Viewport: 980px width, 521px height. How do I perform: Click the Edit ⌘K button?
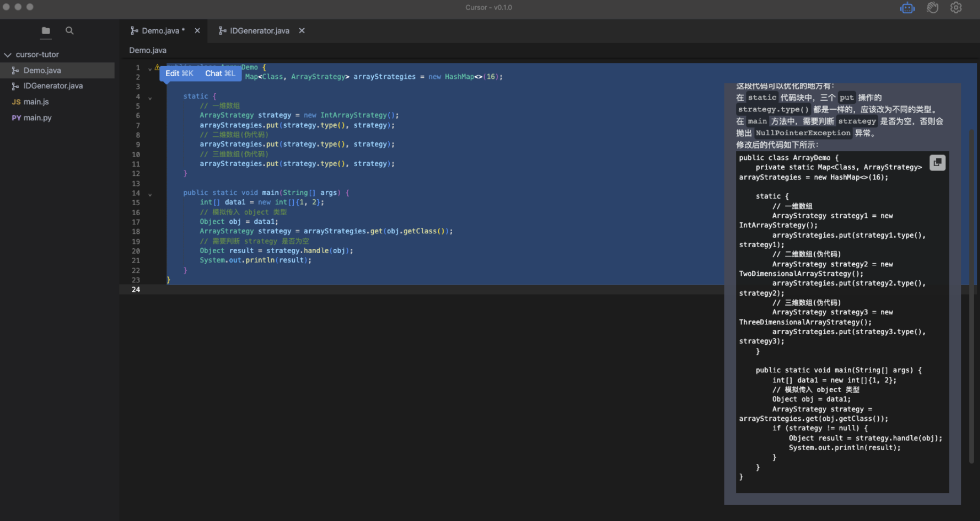pos(179,74)
